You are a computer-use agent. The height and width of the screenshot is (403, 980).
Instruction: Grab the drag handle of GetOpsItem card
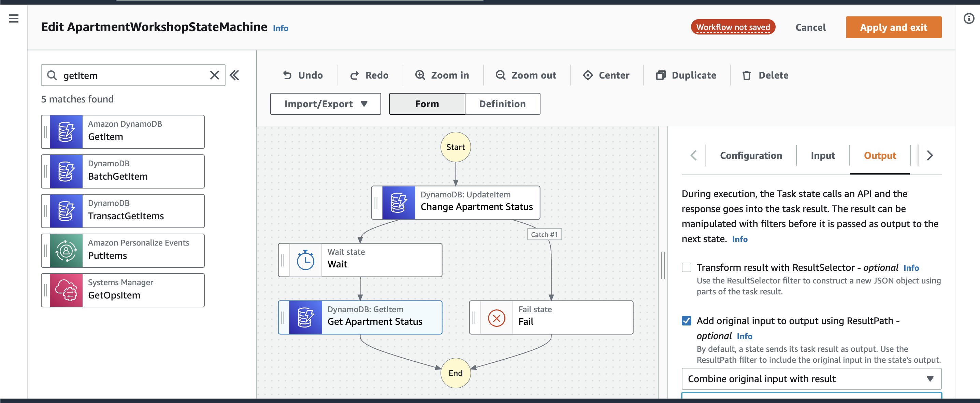46,290
